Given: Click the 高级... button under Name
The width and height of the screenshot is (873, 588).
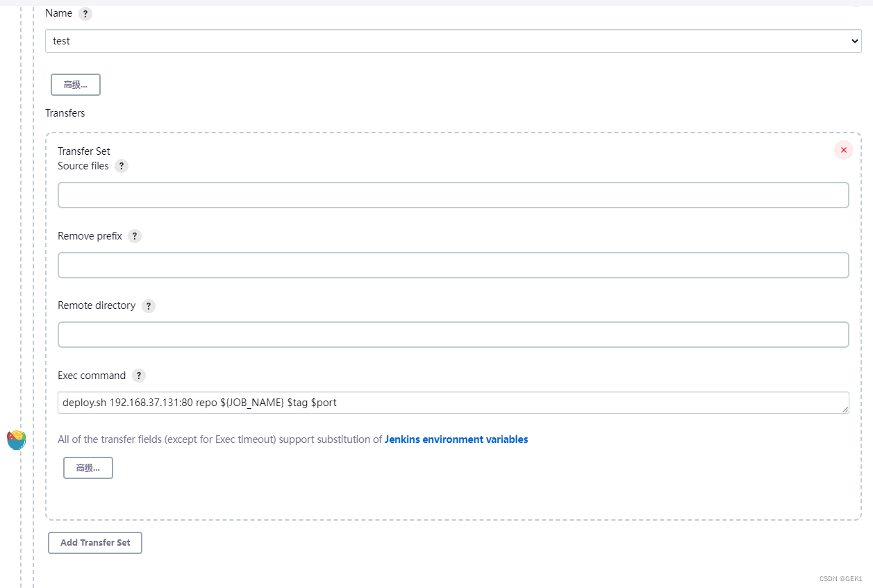Looking at the screenshot, I should pos(76,85).
